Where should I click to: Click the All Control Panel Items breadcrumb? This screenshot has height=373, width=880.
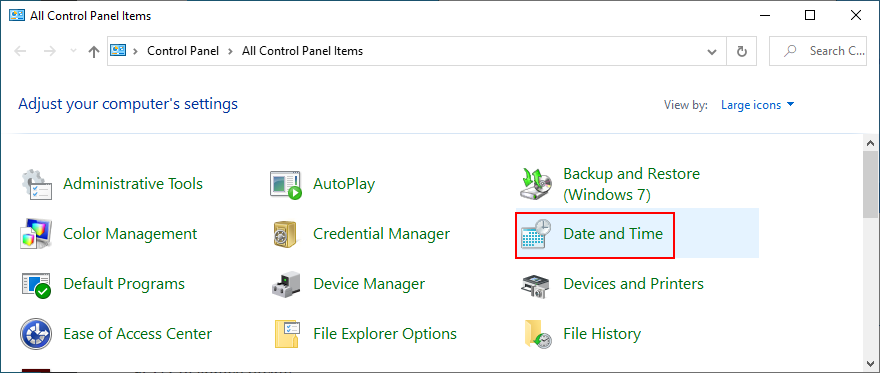click(302, 51)
